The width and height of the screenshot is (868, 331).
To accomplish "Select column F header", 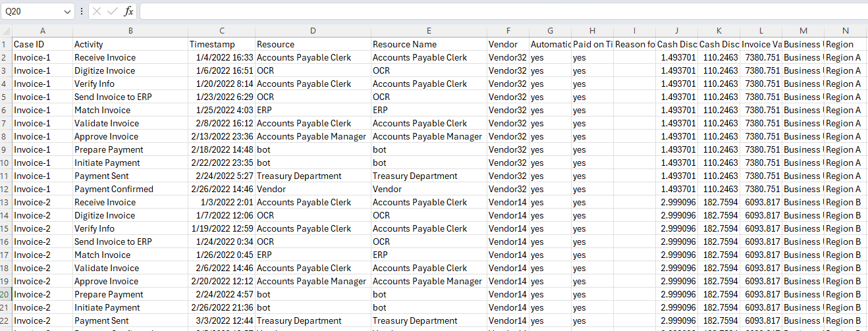I will point(508,30).
